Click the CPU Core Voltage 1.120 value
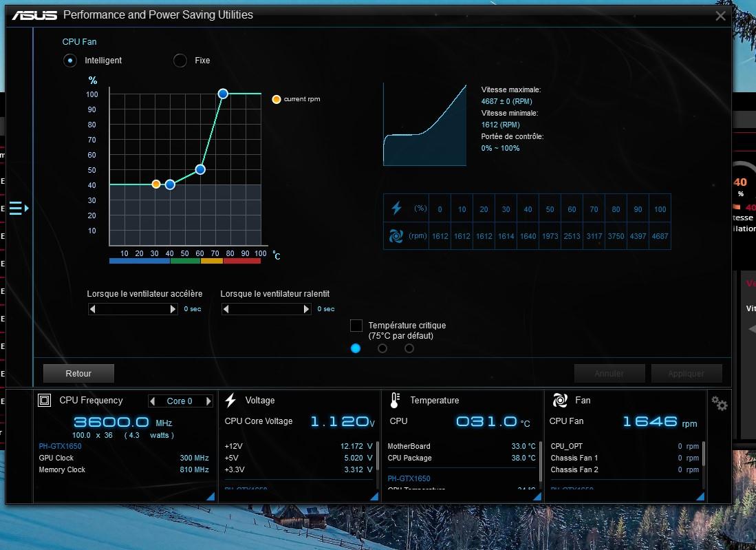This screenshot has width=756, height=550. click(343, 422)
